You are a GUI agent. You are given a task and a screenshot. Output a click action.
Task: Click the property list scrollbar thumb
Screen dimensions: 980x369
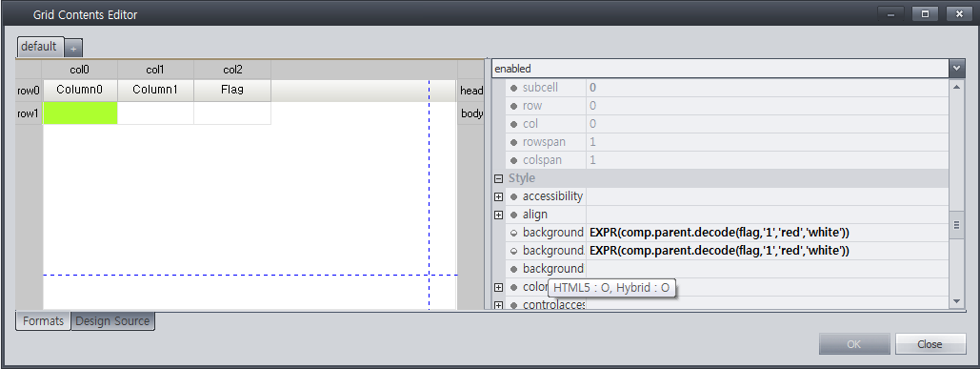point(956,225)
